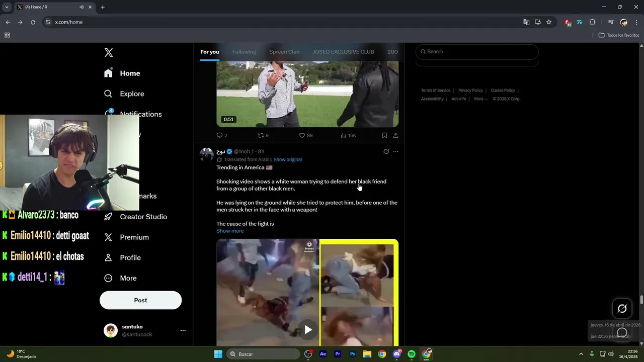Open Chrome profile avatar
The height and width of the screenshot is (362, 644).
(624, 22)
